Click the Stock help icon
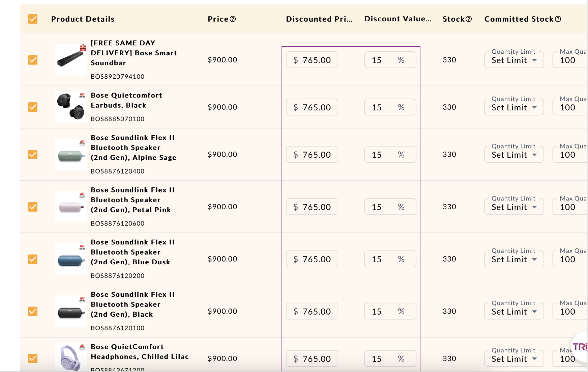Screen dimensions: 588x372 tap(469, 19)
